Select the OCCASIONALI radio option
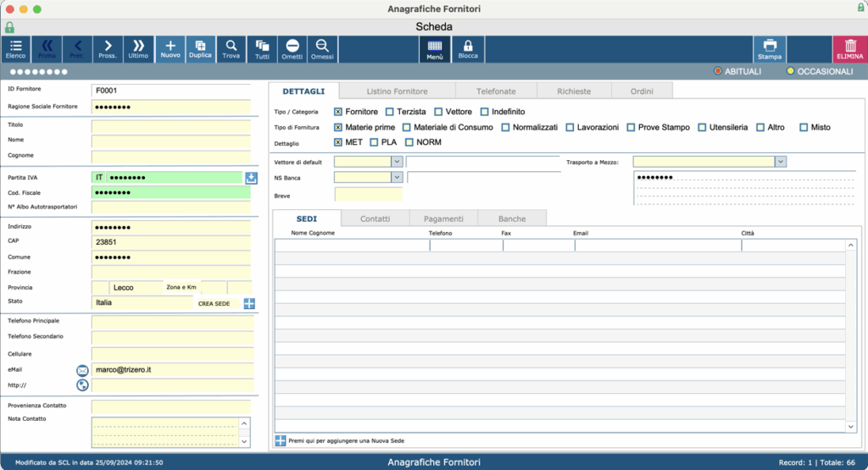This screenshot has height=470, width=868. pyautogui.click(x=790, y=71)
